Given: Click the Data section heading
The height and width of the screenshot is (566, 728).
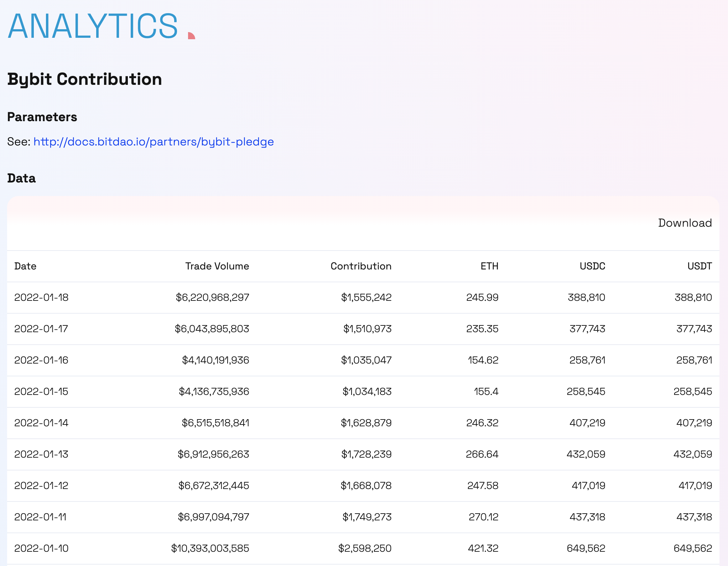Looking at the screenshot, I should coord(21,178).
